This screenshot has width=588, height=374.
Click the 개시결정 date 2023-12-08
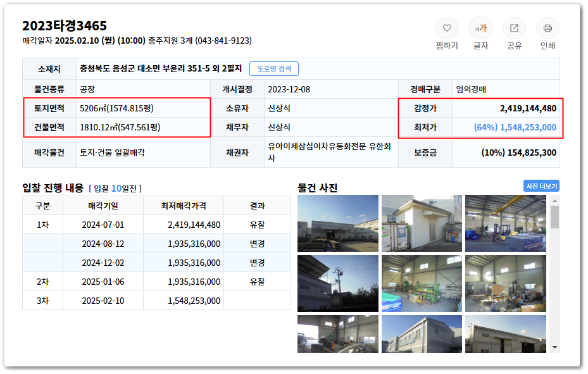click(x=289, y=90)
